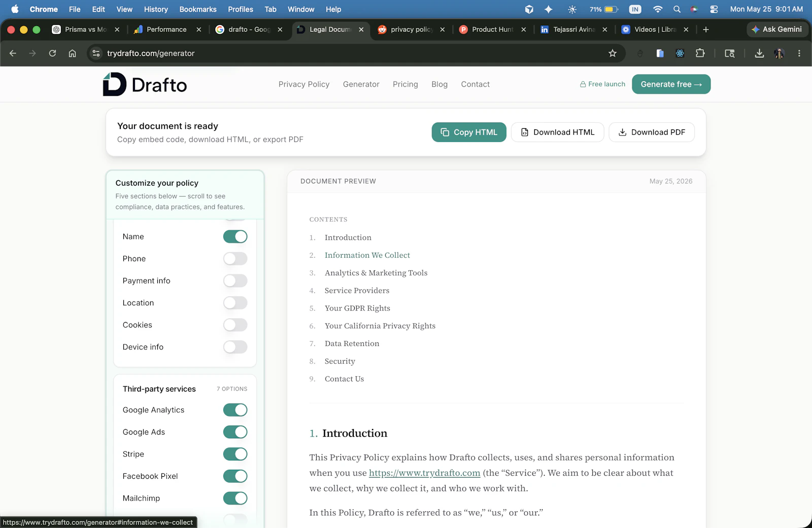
Task: Open the Chrome extensions puzzle icon
Action: (700, 53)
